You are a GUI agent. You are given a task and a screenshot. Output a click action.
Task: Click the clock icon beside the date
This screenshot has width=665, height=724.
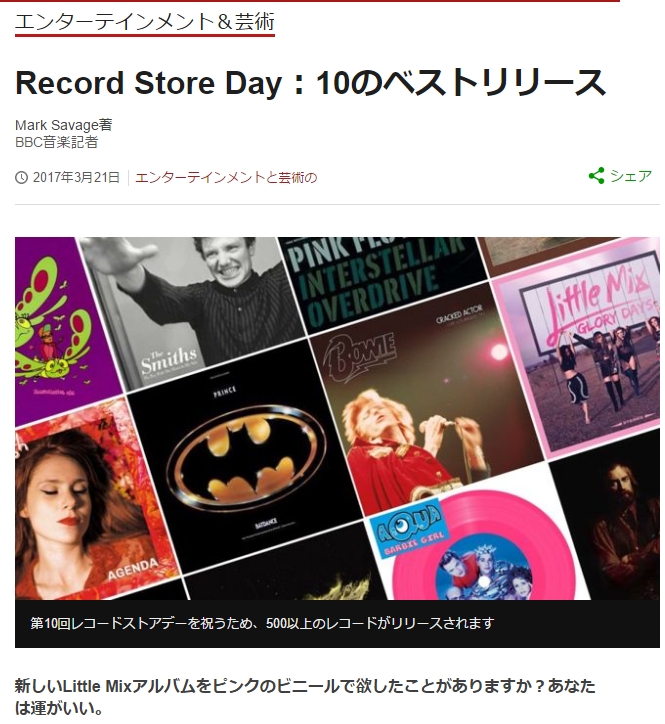pos(21,177)
